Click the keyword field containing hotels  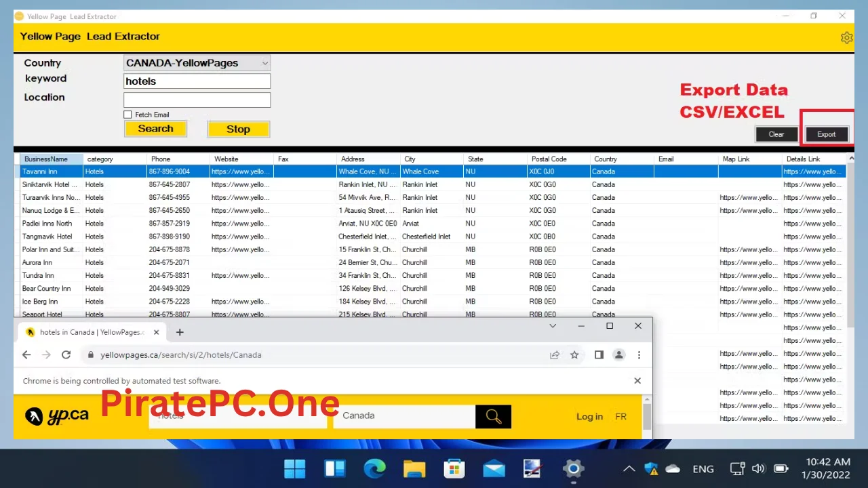coord(197,81)
